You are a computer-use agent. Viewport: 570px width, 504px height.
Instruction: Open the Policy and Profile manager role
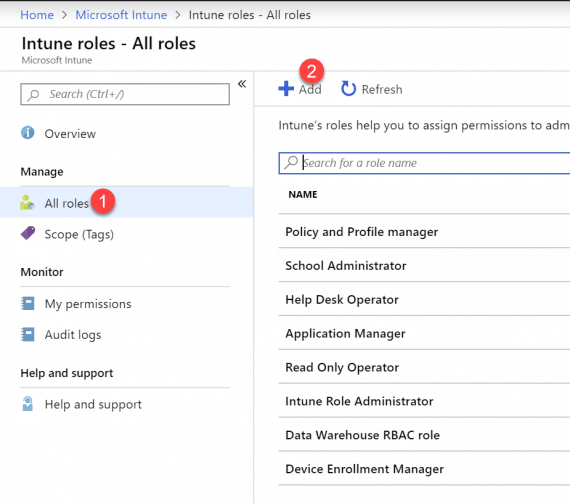pos(362,232)
